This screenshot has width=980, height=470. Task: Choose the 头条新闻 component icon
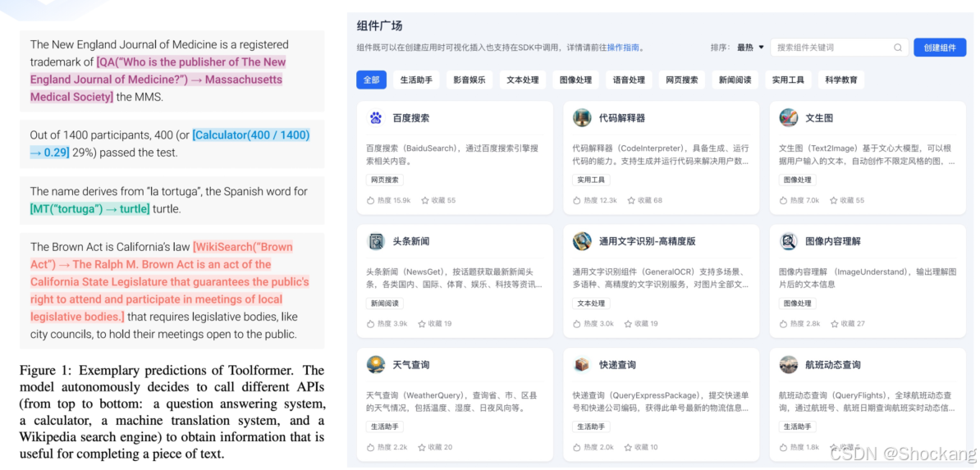[376, 241]
